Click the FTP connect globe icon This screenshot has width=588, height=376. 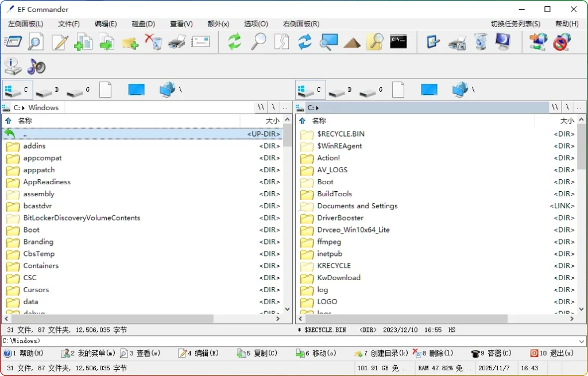(537, 41)
